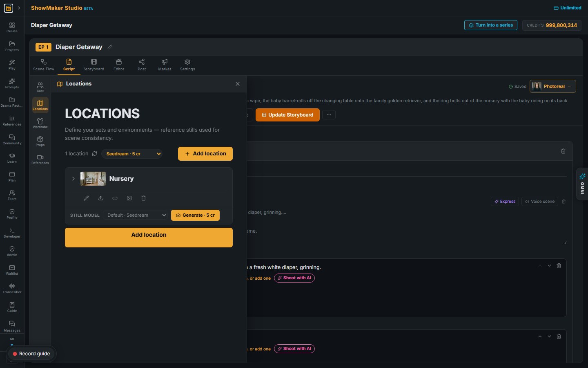
Task: Click the Nursery location thumbnail
Action: click(x=93, y=179)
